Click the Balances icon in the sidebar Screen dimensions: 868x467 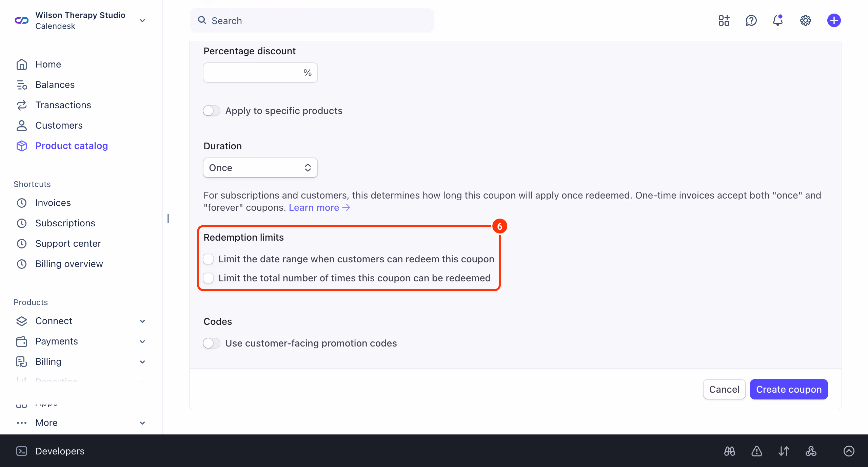point(22,85)
